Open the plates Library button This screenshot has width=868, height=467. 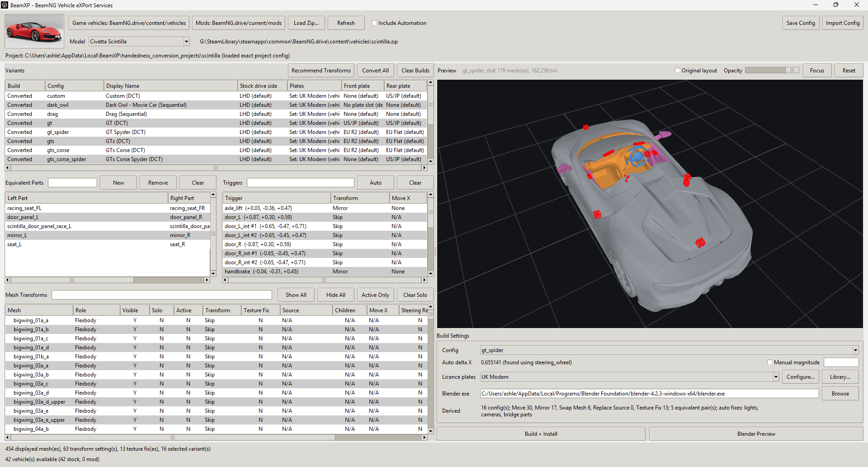click(x=840, y=377)
